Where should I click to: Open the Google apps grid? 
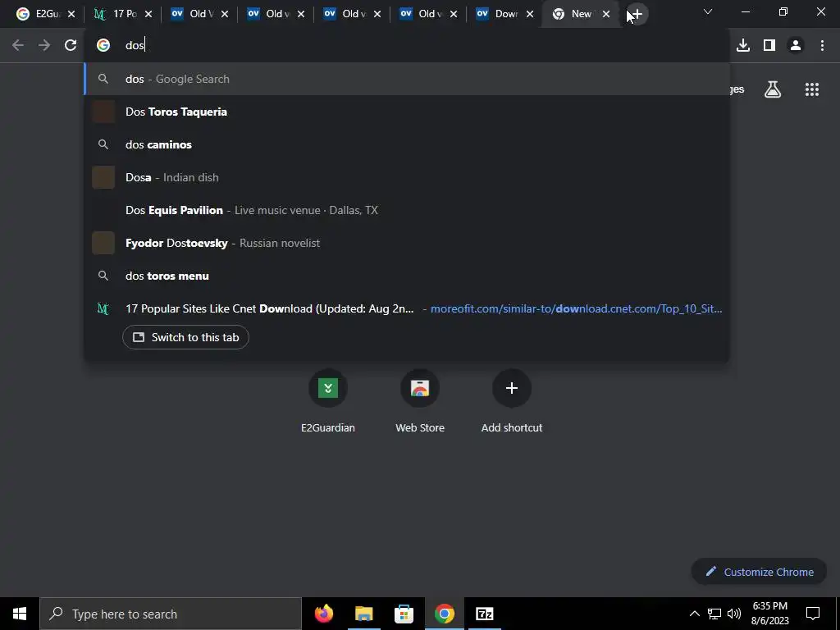pyautogui.click(x=811, y=89)
